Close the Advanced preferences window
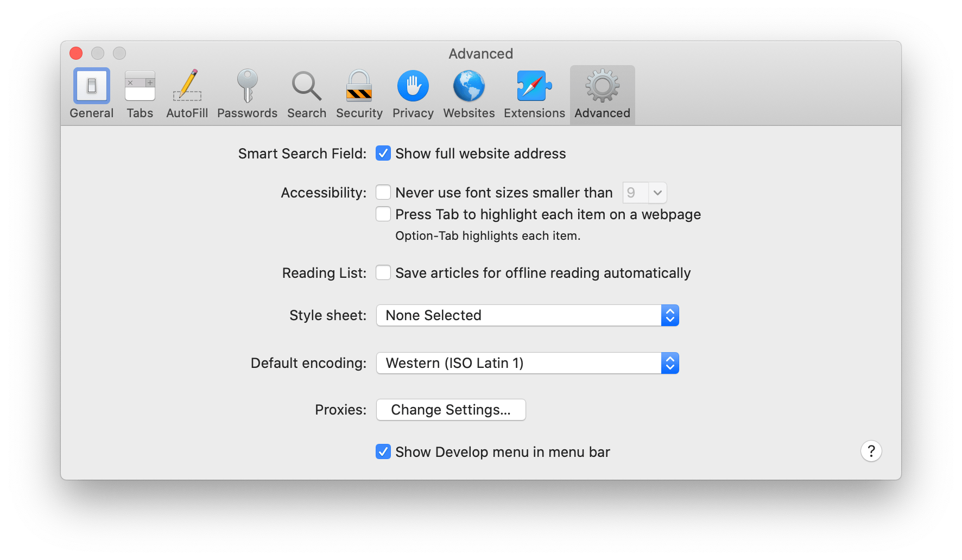This screenshot has width=962, height=560. (76, 53)
